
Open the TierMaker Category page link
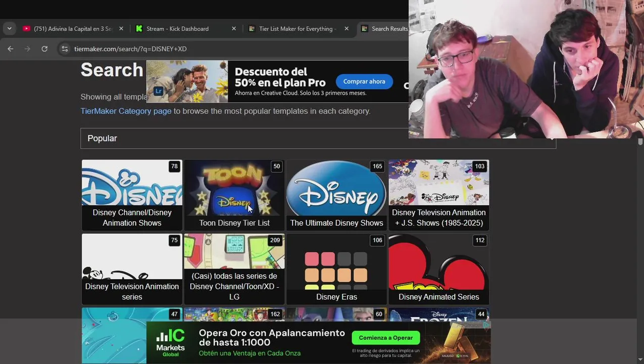pyautogui.click(x=126, y=111)
